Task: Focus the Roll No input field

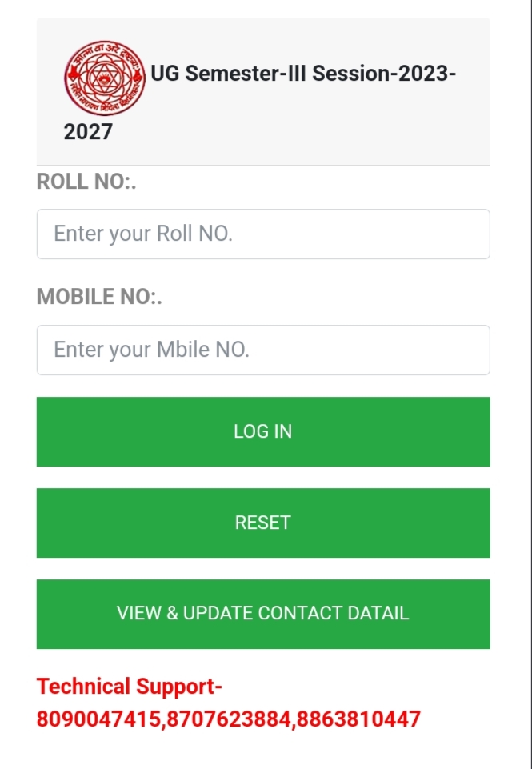Action: click(x=262, y=234)
